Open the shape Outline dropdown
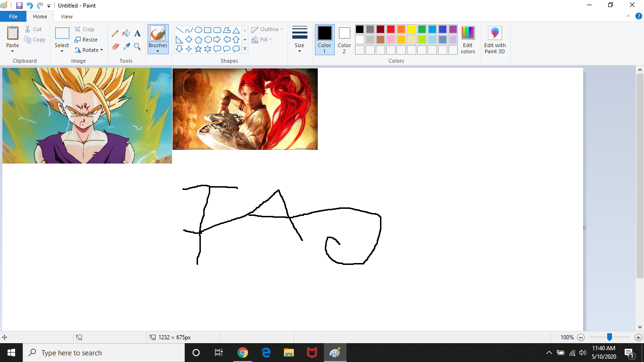 pos(267,29)
